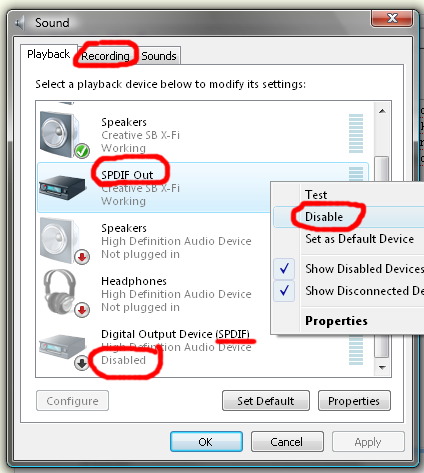
Task: Click the Sound speaker icon in title bar
Action: (x=20, y=23)
